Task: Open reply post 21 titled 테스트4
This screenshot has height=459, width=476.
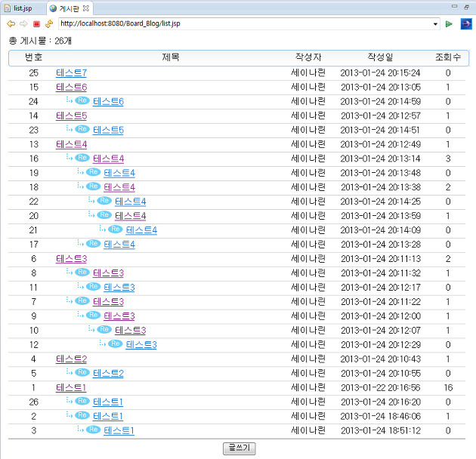Action: 141,230
